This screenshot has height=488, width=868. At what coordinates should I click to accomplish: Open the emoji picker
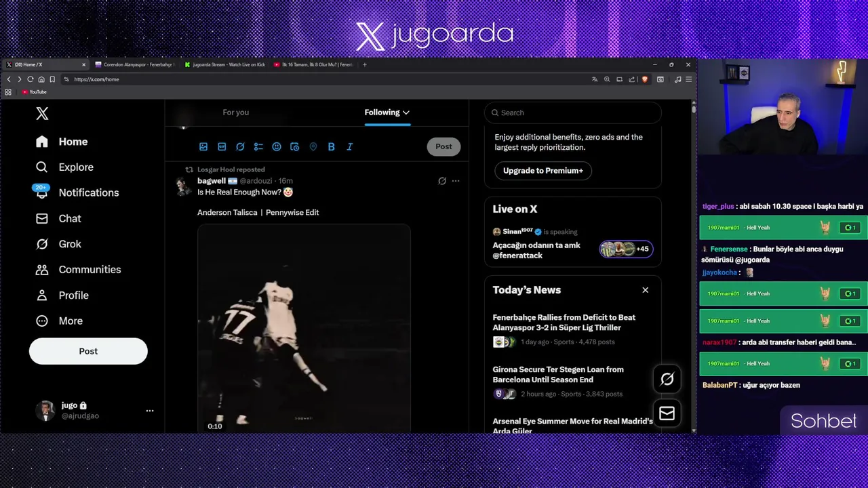277,146
